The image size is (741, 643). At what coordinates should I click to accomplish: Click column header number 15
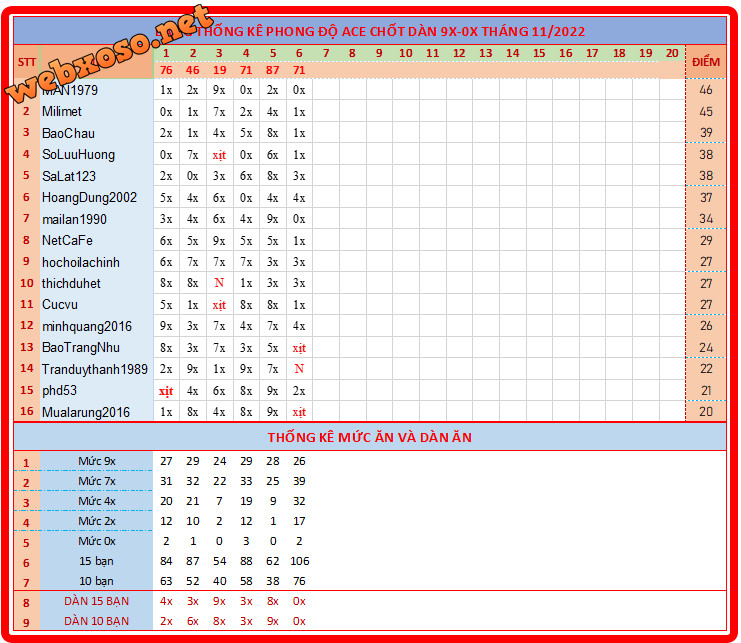539,53
